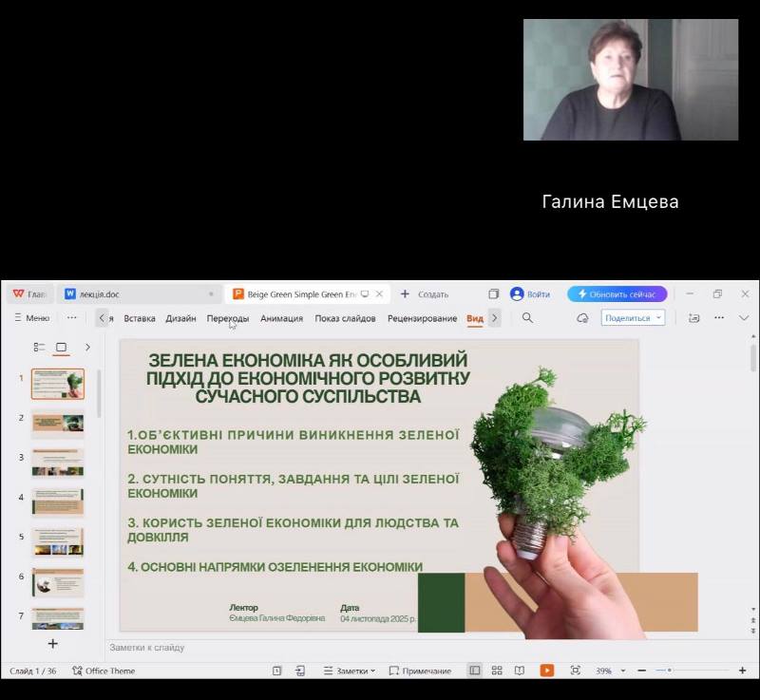Click the zoom in plus button
Viewport: 760px width, 700px height.
point(742,671)
